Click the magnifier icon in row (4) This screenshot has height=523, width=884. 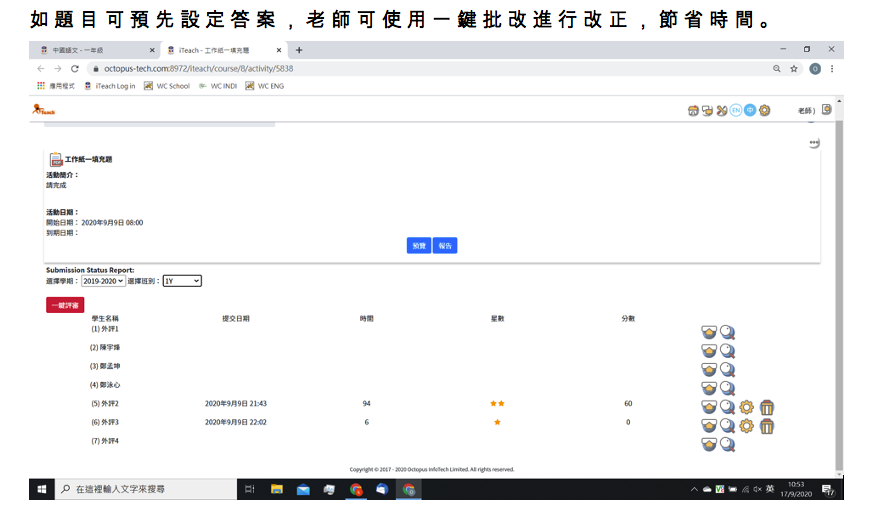pos(727,388)
